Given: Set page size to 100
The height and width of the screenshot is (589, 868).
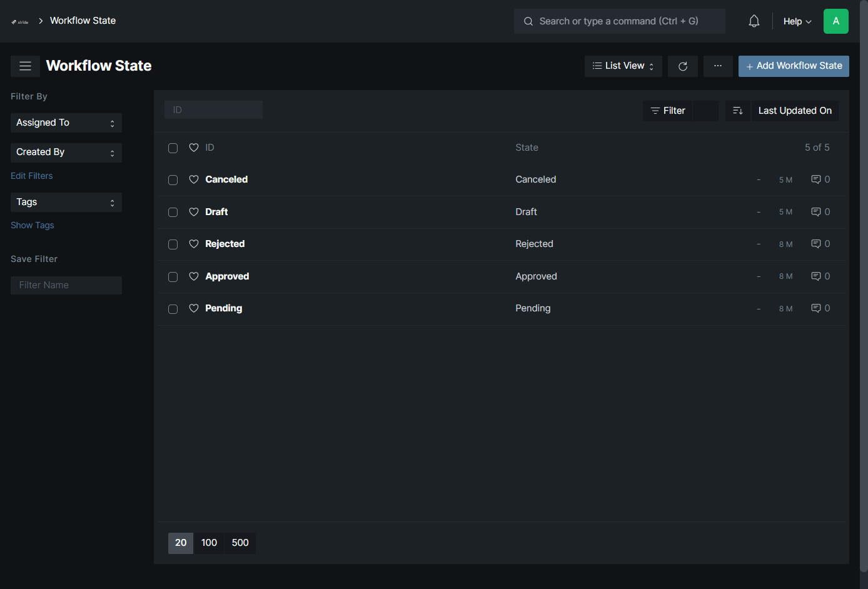Looking at the screenshot, I should point(209,543).
